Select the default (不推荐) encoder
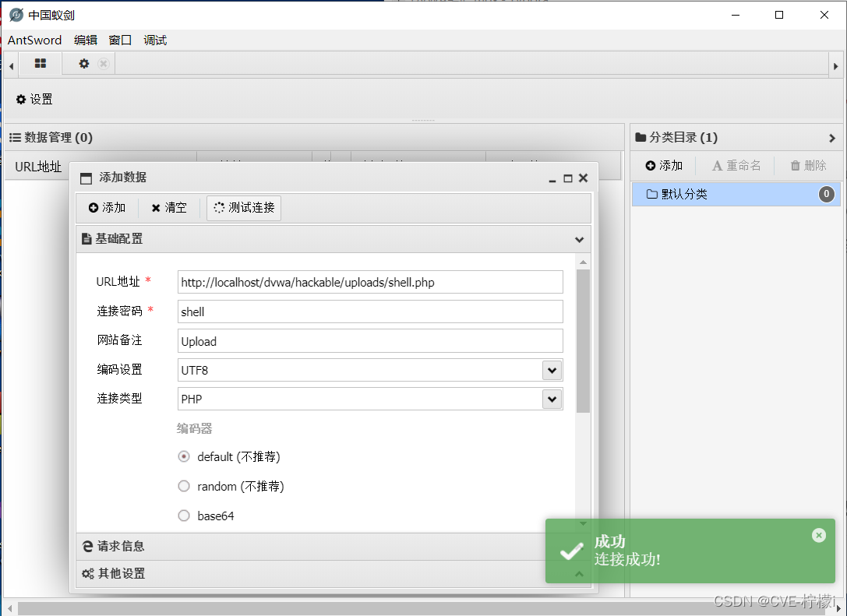The image size is (847, 616). coord(184,456)
